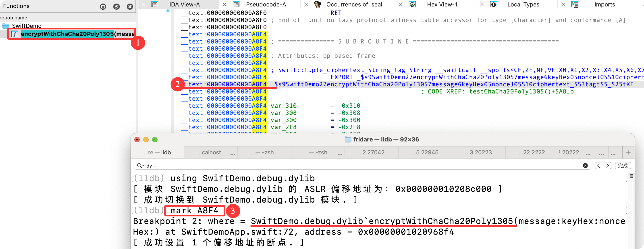Switch to the ...calhost terminal tab

[209, 152]
